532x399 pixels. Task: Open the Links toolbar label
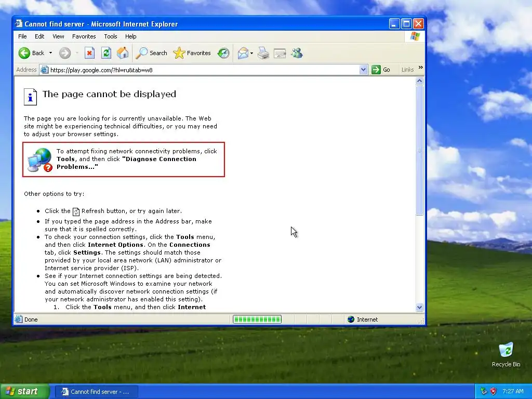pyautogui.click(x=407, y=70)
